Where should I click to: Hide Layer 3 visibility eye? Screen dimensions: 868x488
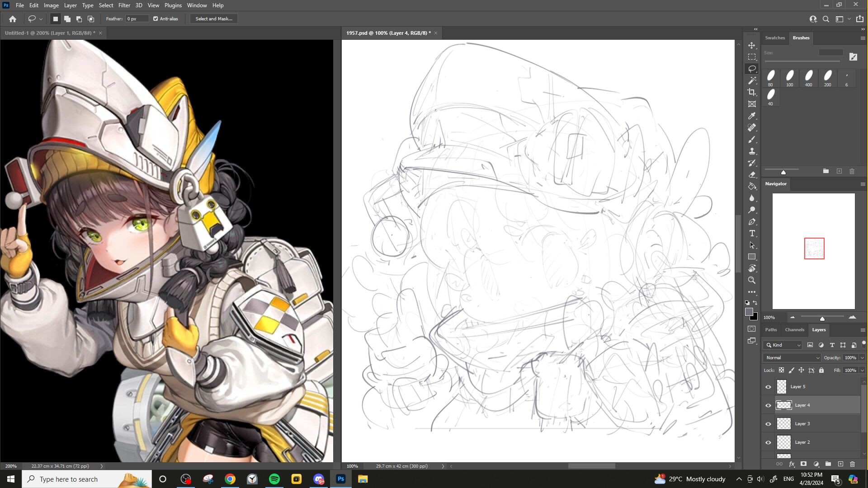click(768, 424)
